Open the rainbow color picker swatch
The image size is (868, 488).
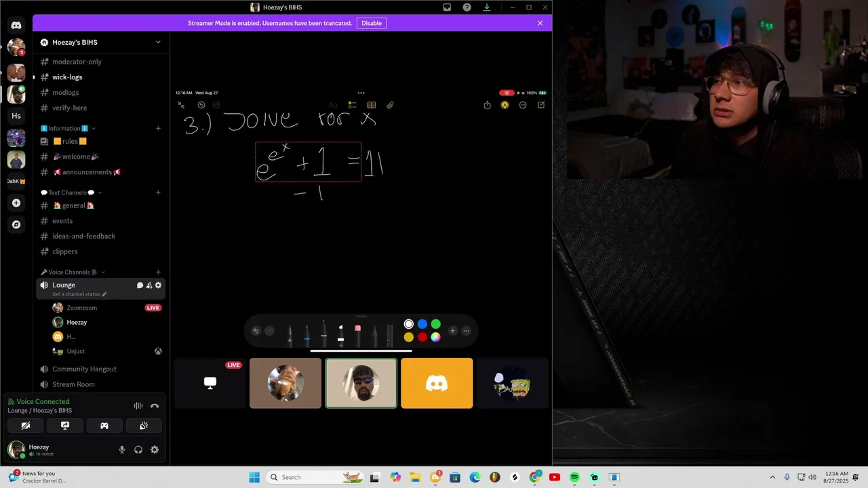coord(436,337)
